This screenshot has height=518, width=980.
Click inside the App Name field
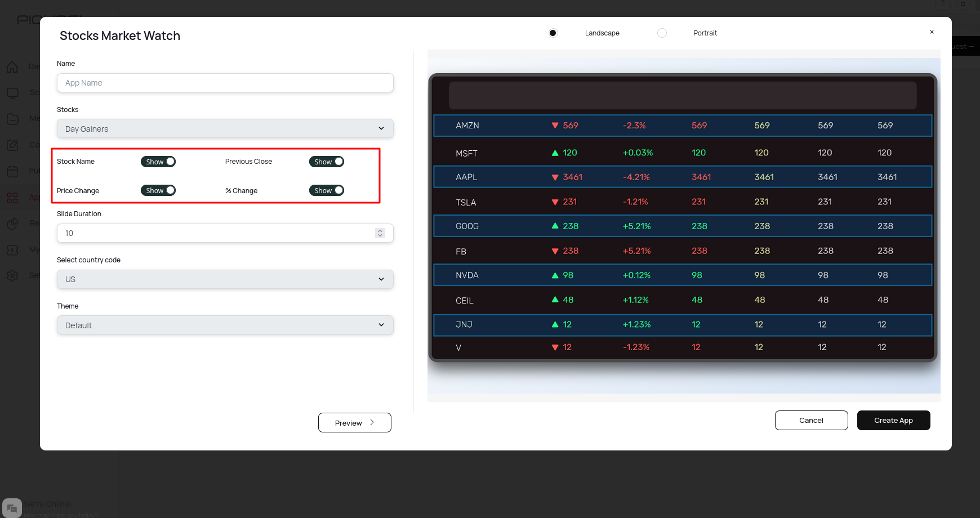pos(224,83)
